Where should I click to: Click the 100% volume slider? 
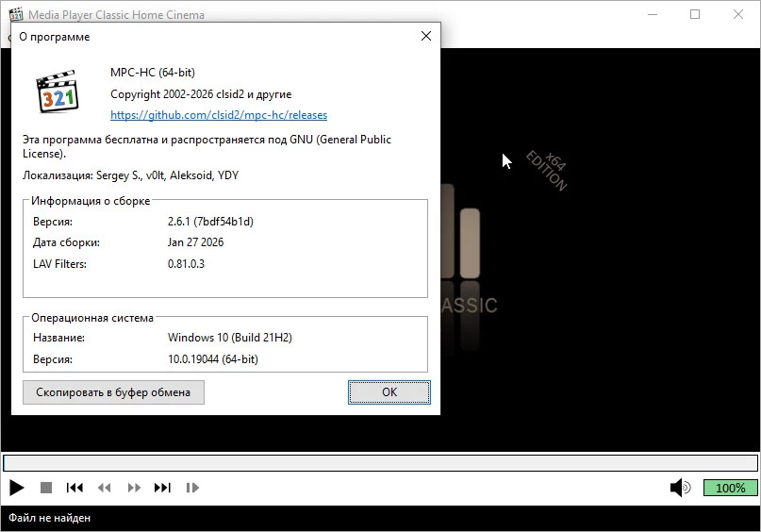(x=730, y=488)
